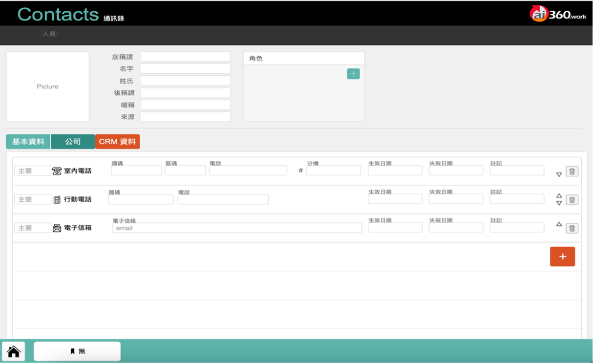
Task: Move 電子信箱 row up with arrow
Action: [559, 225]
